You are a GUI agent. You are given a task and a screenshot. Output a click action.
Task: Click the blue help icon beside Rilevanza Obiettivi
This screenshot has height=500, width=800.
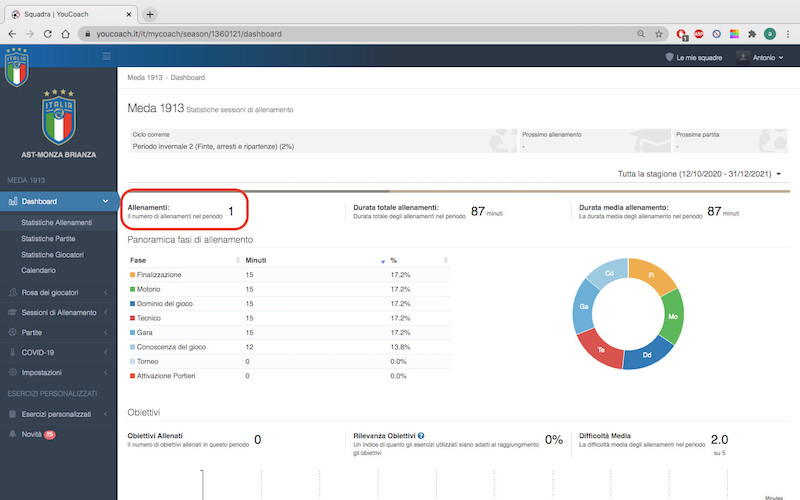(421, 436)
